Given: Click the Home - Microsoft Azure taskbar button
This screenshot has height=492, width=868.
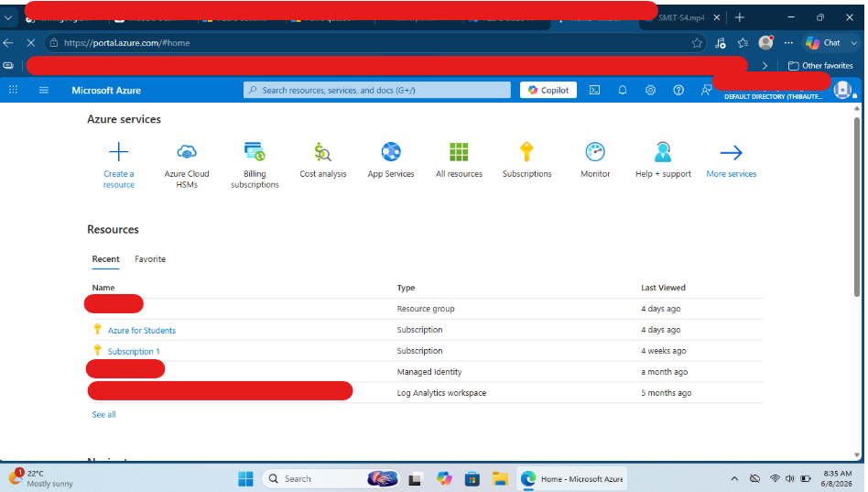Looking at the screenshot, I should (x=572, y=478).
